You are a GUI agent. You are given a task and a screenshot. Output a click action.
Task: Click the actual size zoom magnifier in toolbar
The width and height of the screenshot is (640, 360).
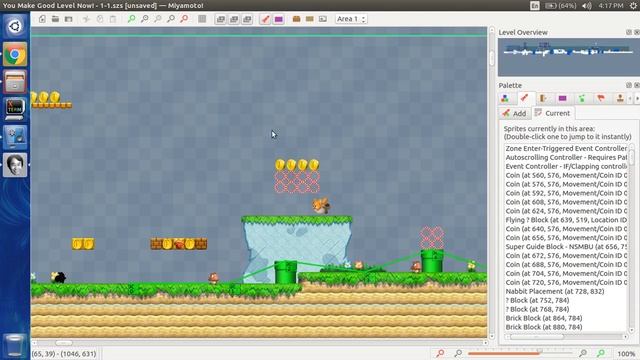coord(158,19)
